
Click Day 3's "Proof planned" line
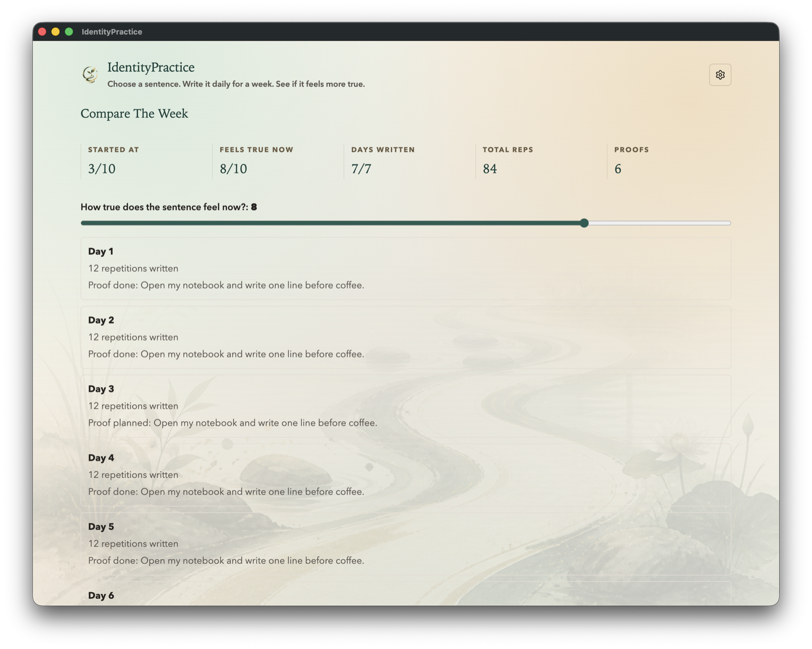pos(232,423)
